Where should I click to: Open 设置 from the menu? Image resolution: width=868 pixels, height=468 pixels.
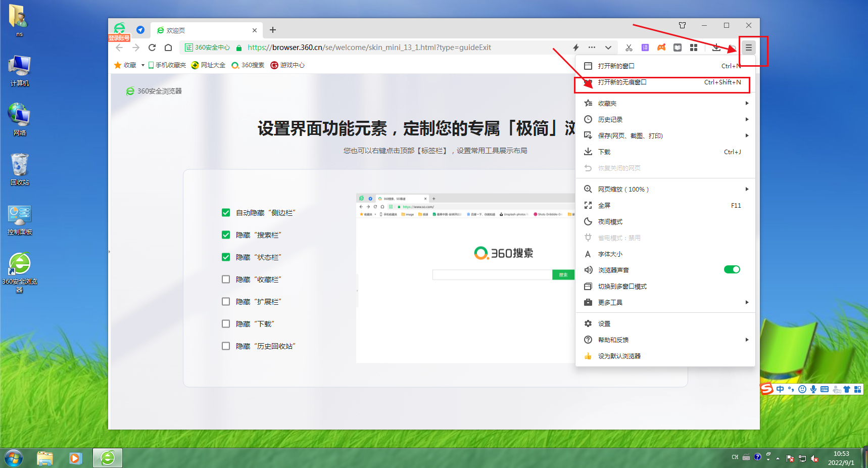pos(665,324)
